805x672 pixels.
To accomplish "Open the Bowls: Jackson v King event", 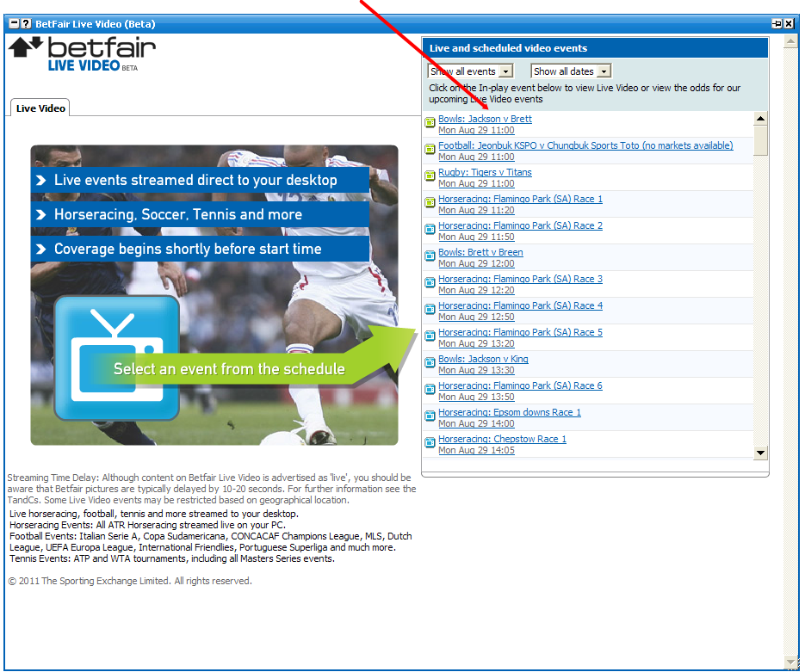I will point(483,359).
